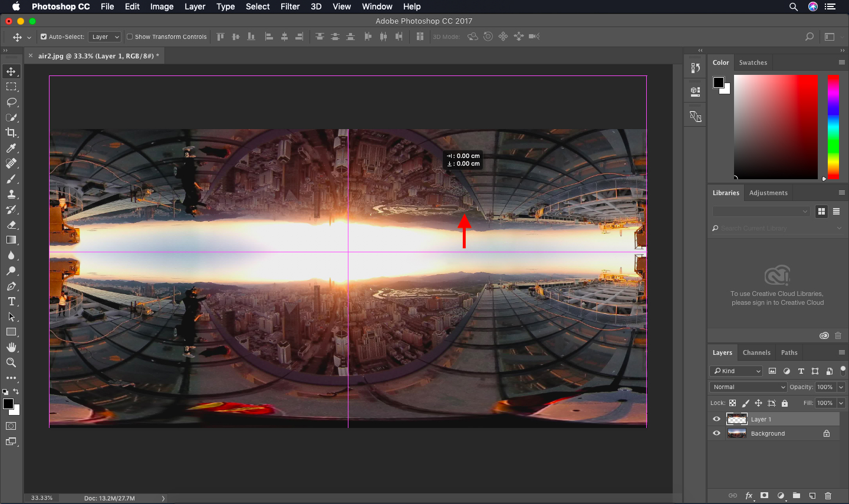This screenshot has height=504, width=849.
Task: Open the Layers panel options menu
Action: point(842,353)
